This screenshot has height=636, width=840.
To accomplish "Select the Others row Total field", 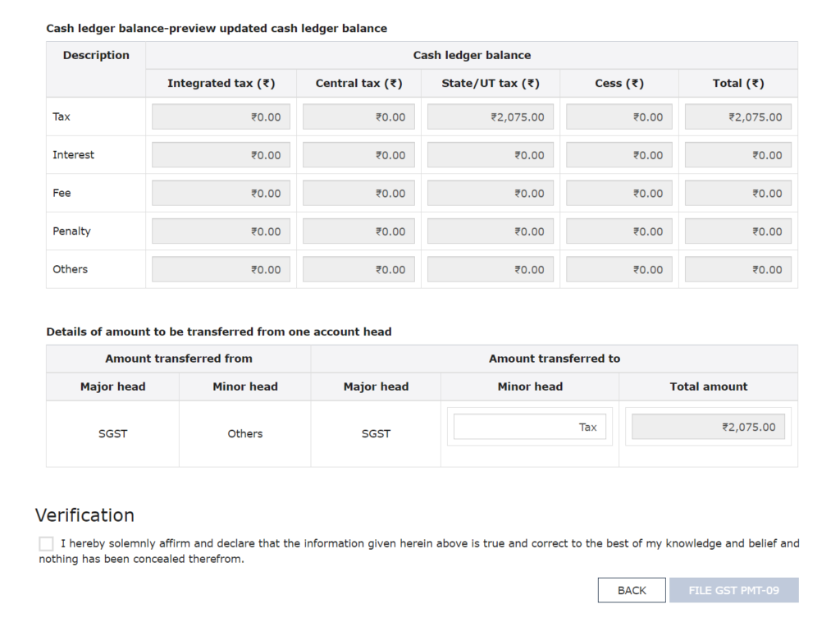I will coord(738,270).
